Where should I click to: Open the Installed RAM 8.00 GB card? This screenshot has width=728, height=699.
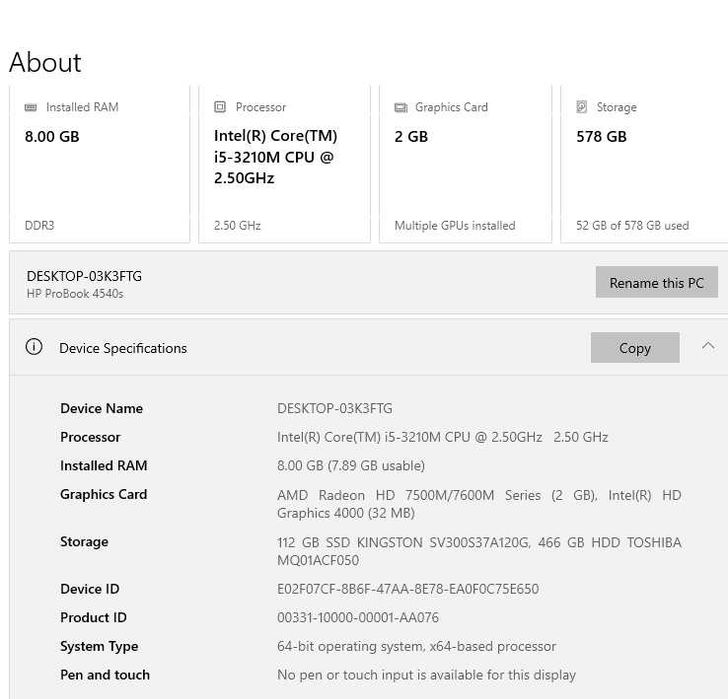tap(99, 164)
